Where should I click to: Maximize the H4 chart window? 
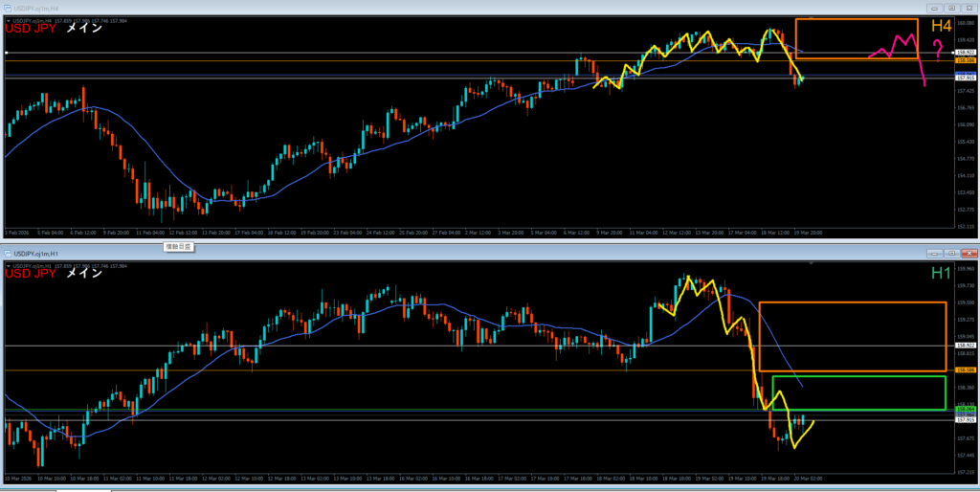pos(951,7)
